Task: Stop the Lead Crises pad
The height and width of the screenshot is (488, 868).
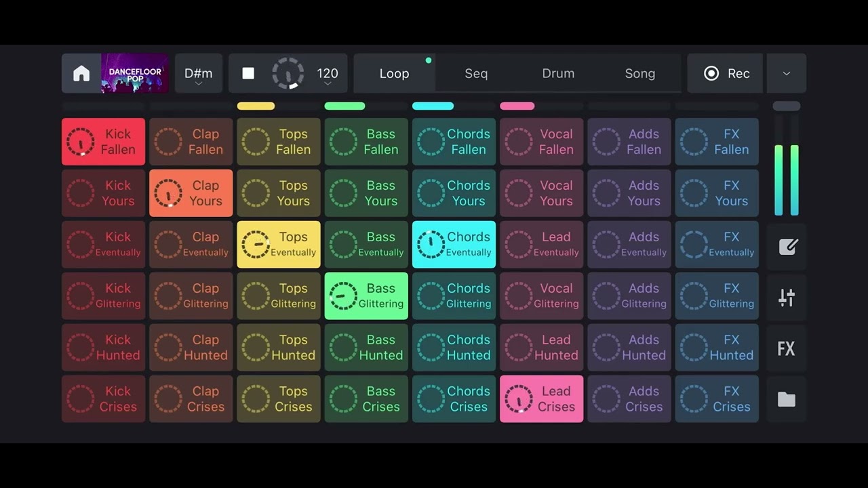Action: point(541,399)
